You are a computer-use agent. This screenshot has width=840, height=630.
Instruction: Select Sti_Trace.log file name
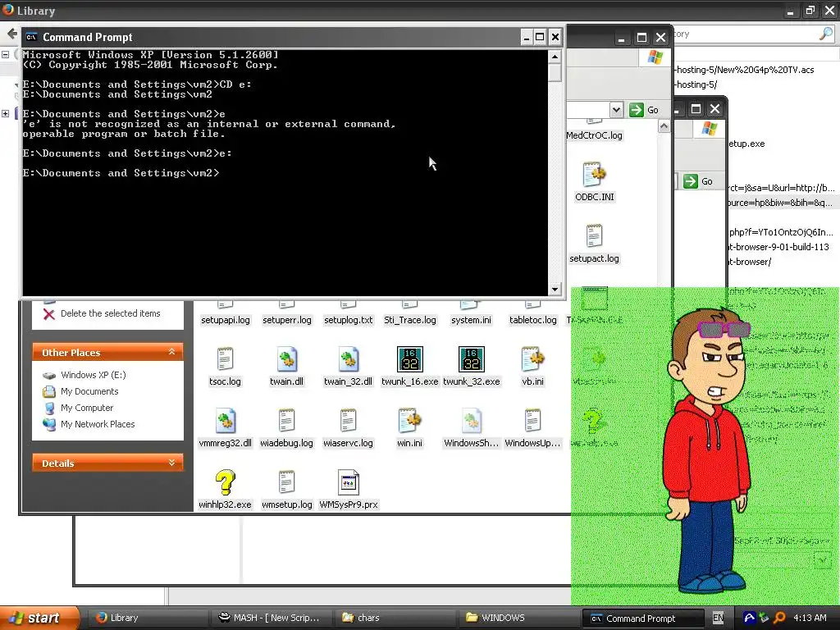pyautogui.click(x=410, y=320)
